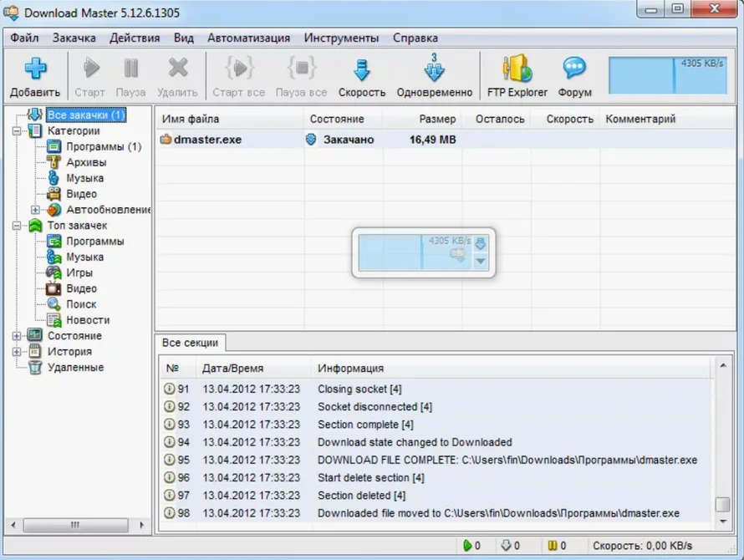The image size is (744, 560).
Task: Select log entry 94 Download state changed
Action: point(436,442)
